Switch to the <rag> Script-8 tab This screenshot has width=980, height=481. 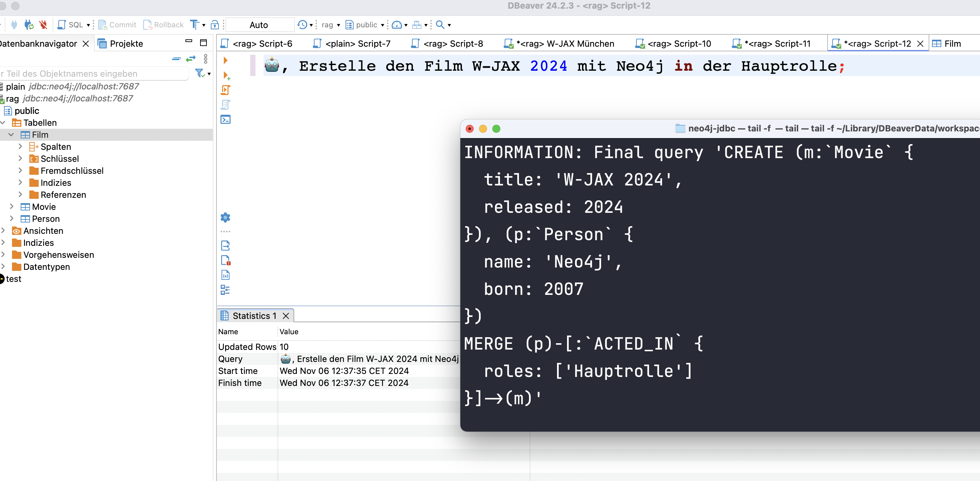(x=447, y=44)
